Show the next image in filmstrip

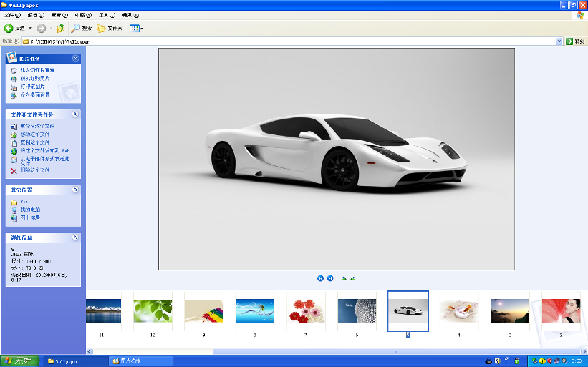click(x=330, y=278)
